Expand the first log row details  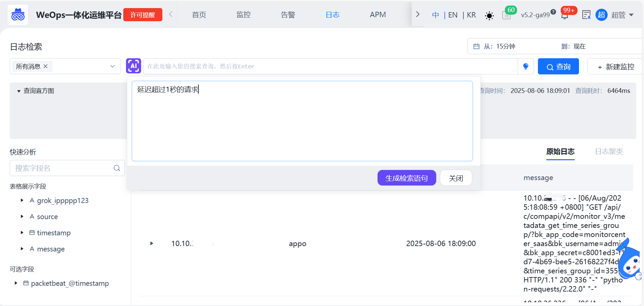click(152, 243)
